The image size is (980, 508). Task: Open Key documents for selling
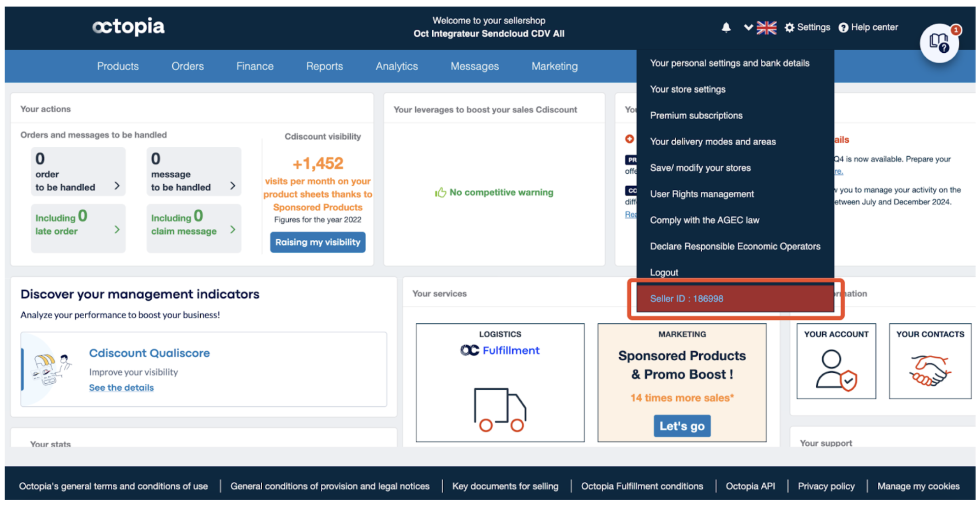[505, 486]
